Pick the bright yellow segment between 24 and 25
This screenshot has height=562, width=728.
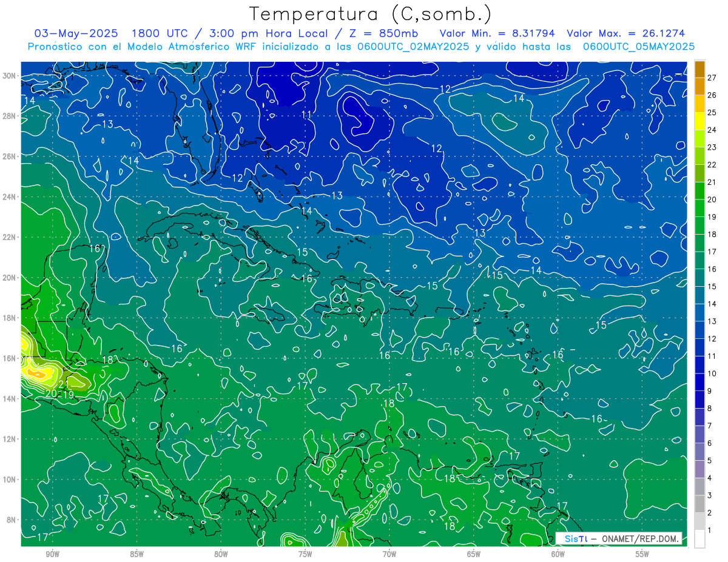click(700, 121)
